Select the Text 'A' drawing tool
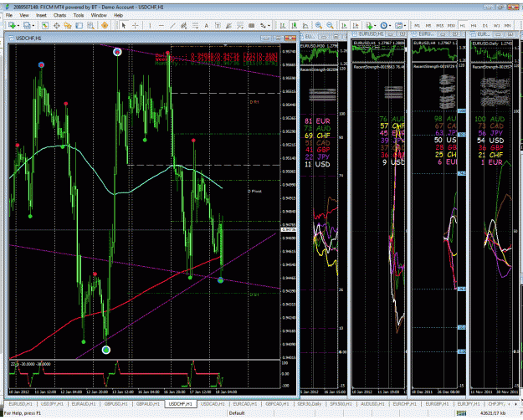523x420 pixels. click(207, 25)
